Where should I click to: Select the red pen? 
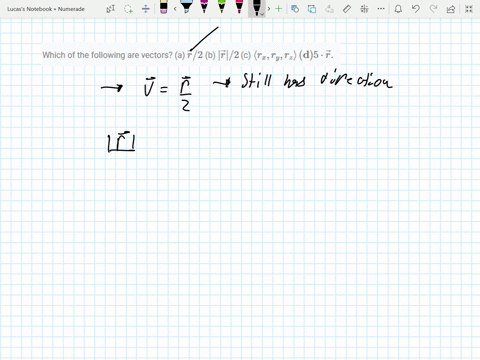239,7
